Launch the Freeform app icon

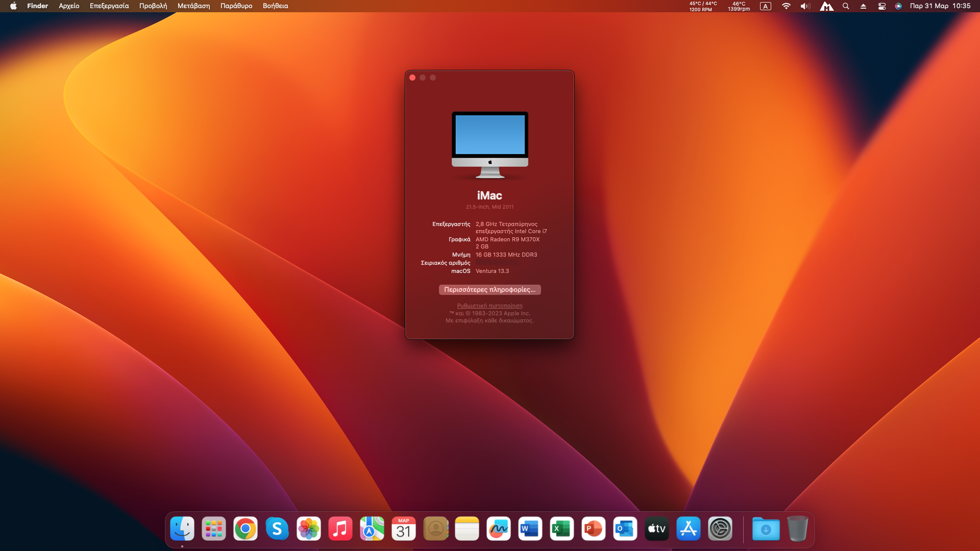[499, 529]
